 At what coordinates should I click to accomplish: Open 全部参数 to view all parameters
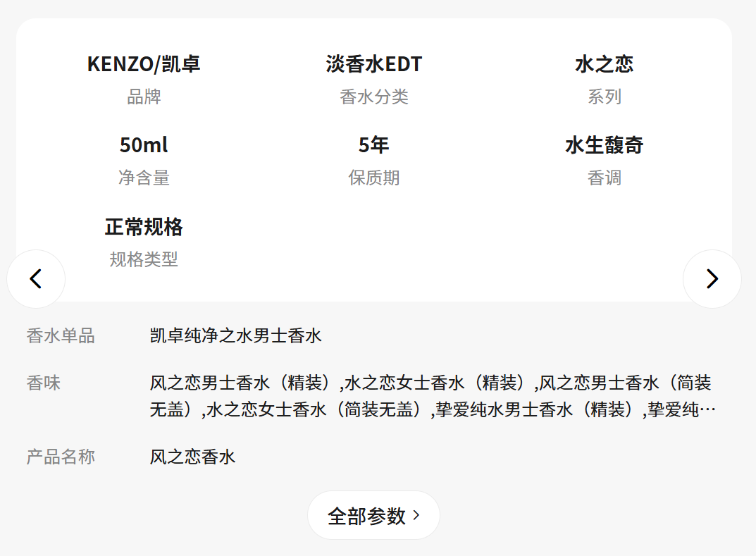point(373,516)
